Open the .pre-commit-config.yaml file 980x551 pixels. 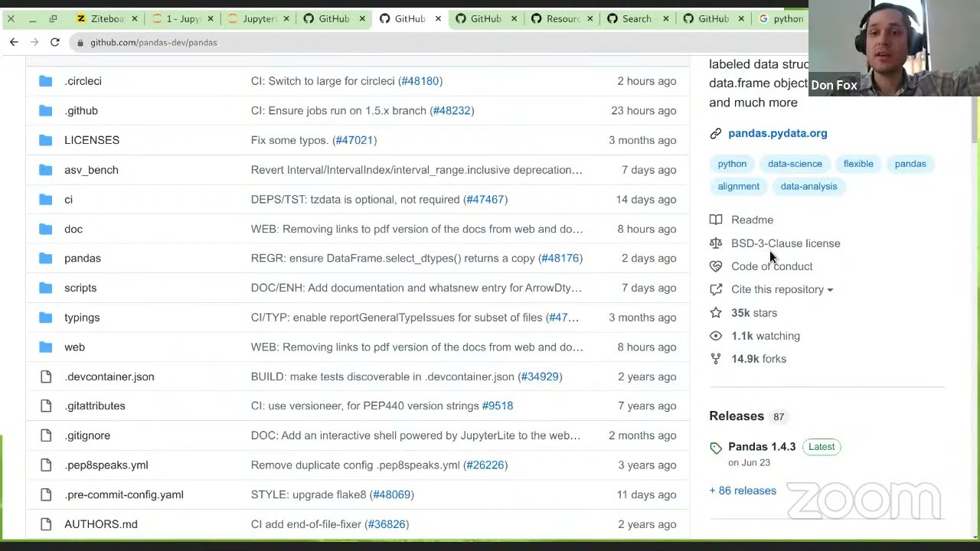pos(124,495)
